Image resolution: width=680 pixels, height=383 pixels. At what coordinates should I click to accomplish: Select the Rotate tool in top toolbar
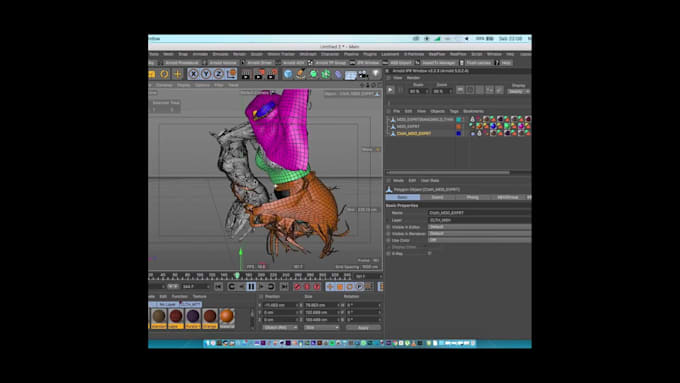click(x=164, y=74)
